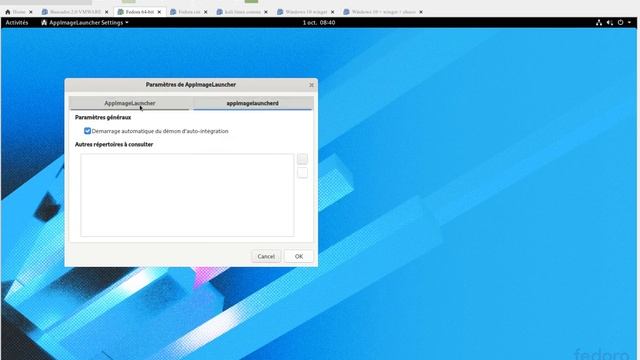Switch to the AppImageLauncher tab
640x360 pixels.
tap(129, 103)
